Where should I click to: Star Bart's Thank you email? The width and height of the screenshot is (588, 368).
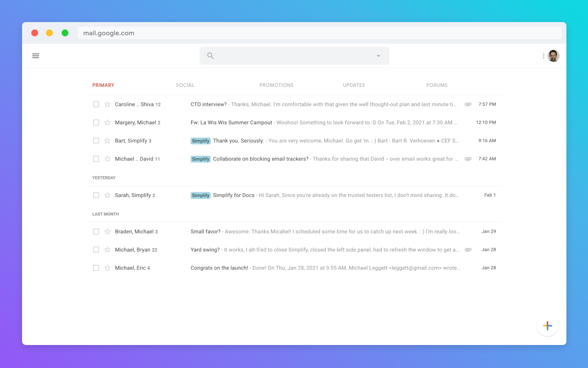point(107,141)
